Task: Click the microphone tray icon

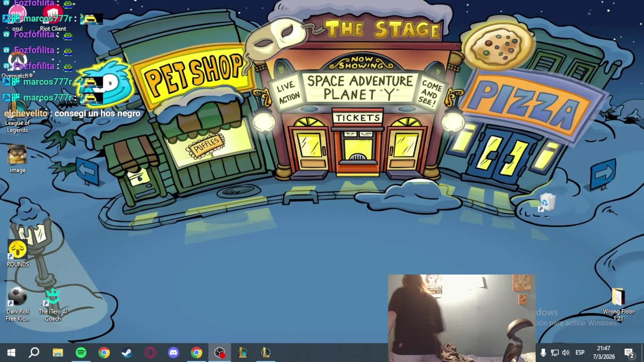Action: click(x=543, y=353)
